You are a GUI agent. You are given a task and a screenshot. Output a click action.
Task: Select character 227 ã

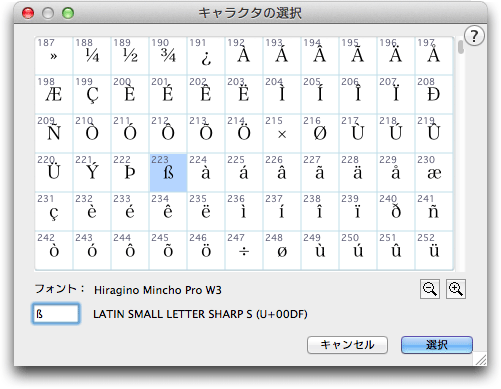(320, 173)
